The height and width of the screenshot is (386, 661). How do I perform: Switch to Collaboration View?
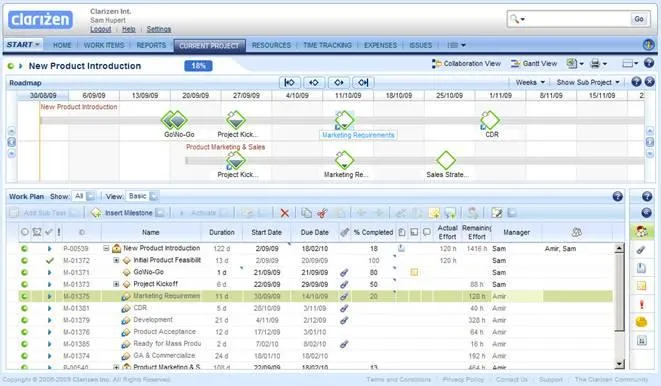click(x=466, y=64)
